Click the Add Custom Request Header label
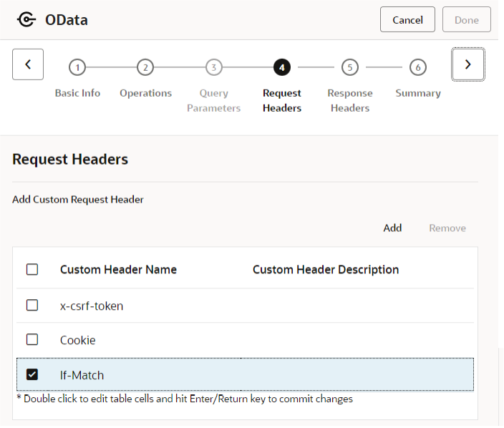This screenshot has width=504, height=428. tap(78, 200)
